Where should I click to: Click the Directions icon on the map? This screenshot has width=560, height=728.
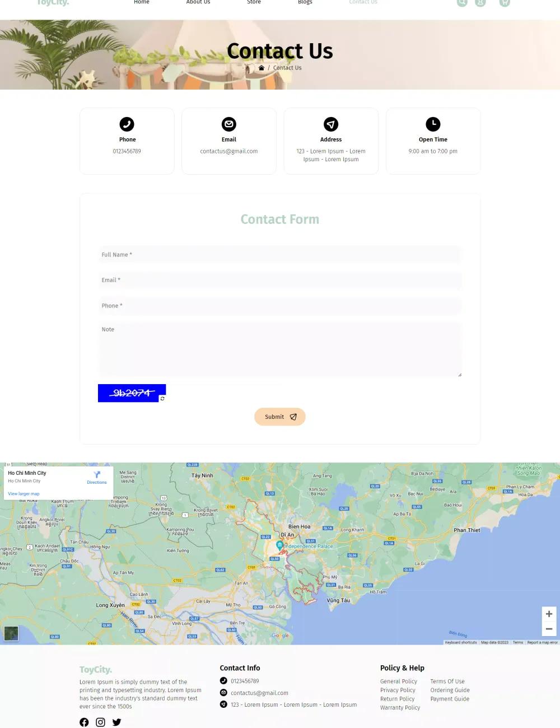(x=97, y=475)
